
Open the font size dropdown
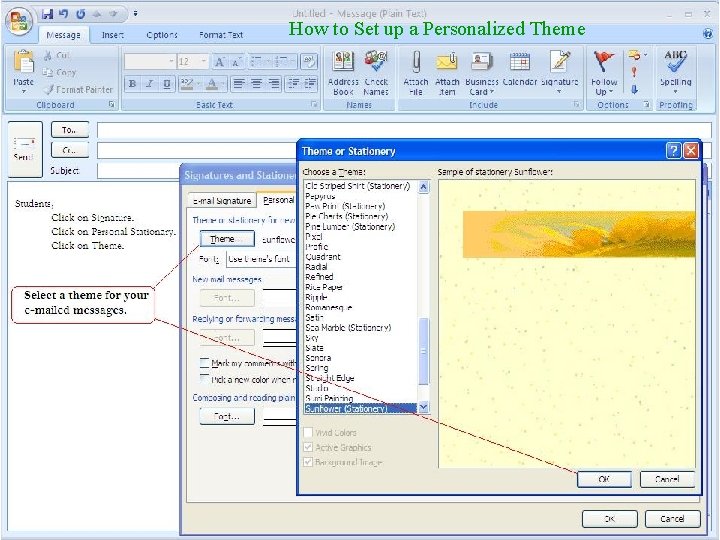[x=203, y=62]
